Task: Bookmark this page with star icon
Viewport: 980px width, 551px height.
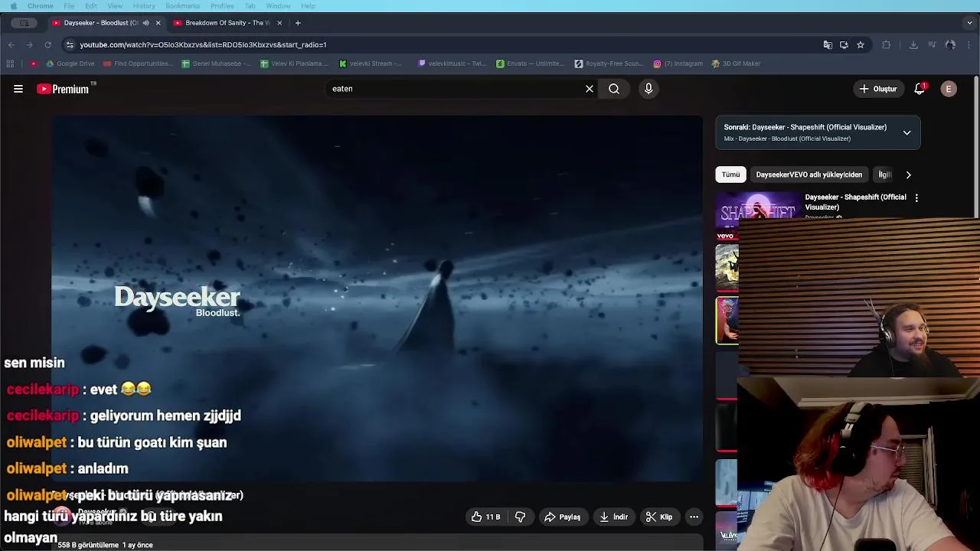Action: pyautogui.click(x=861, y=44)
